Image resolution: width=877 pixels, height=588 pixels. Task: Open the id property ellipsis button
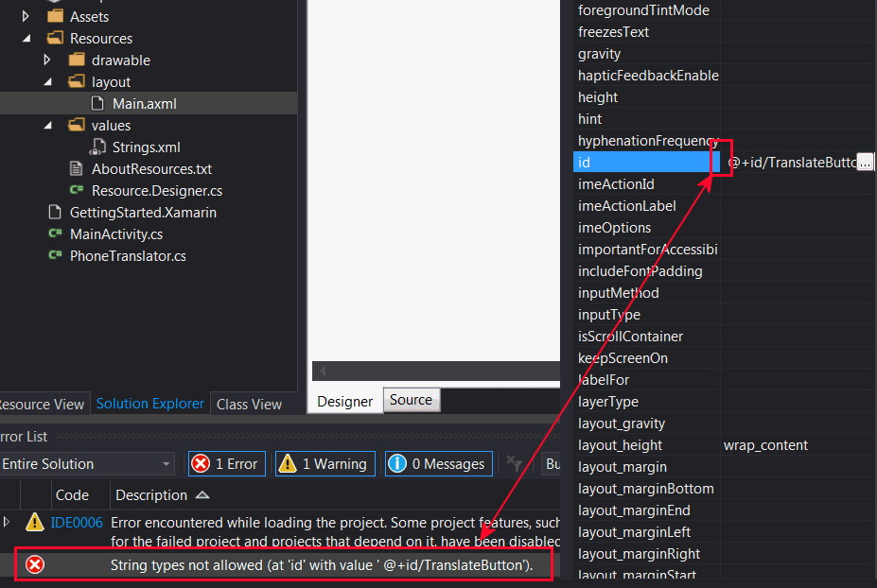[866, 163]
